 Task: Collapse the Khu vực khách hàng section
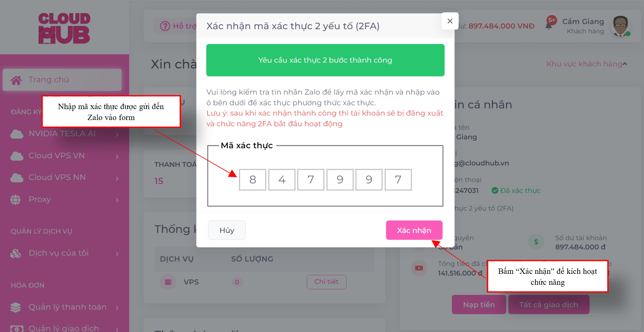[625, 64]
